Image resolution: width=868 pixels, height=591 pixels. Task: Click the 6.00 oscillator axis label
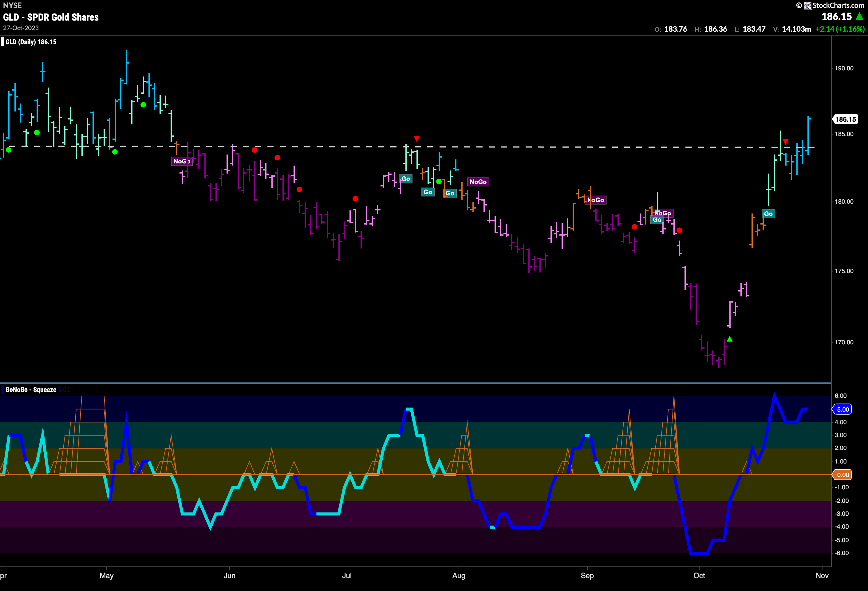841,396
